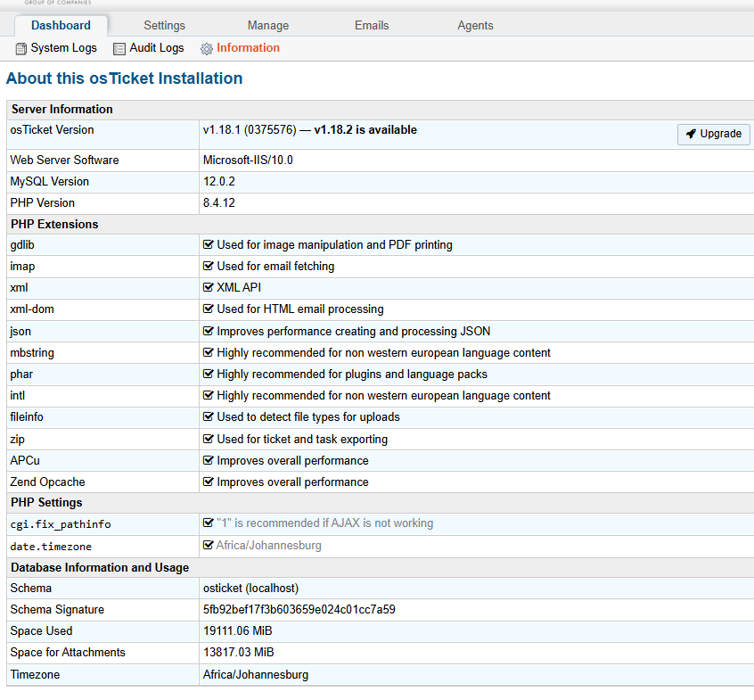This screenshot has width=754, height=700.
Task: Click the 'About this osTicket Installation' heading
Action: (x=124, y=78)
